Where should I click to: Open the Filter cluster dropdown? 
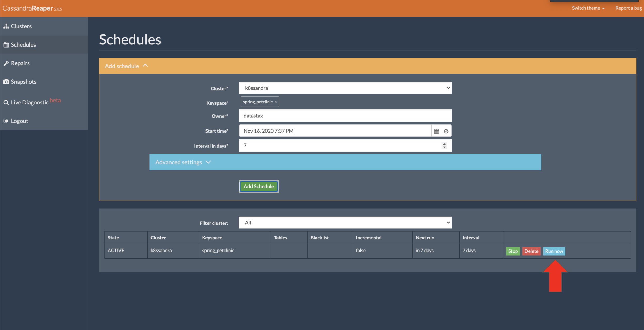click(x=345, y=223)
